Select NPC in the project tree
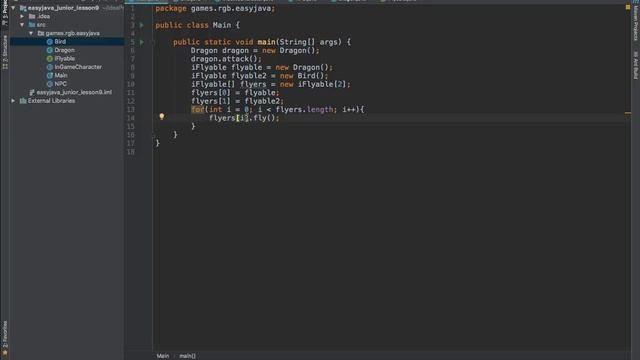 (60, 84)
